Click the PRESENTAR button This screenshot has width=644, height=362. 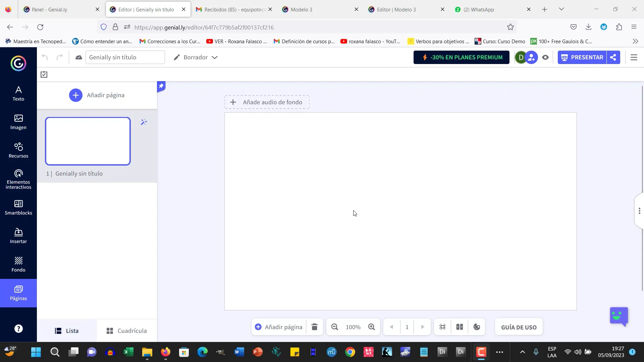coord(582,57)
